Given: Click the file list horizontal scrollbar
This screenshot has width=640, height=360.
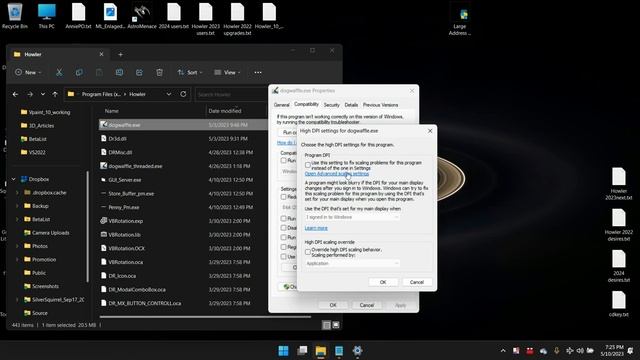Looking at the screenshot, I should tap(205, 316).
